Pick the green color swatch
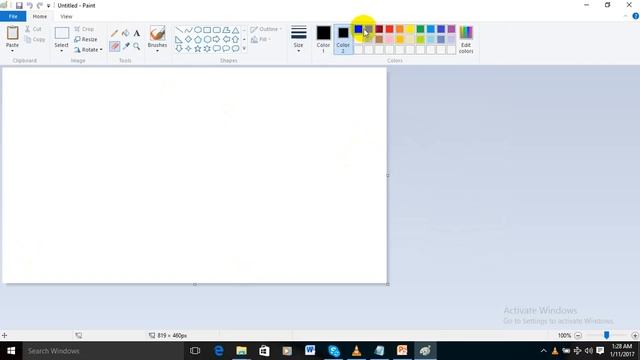640x360 pixels. tap(420, 29)
